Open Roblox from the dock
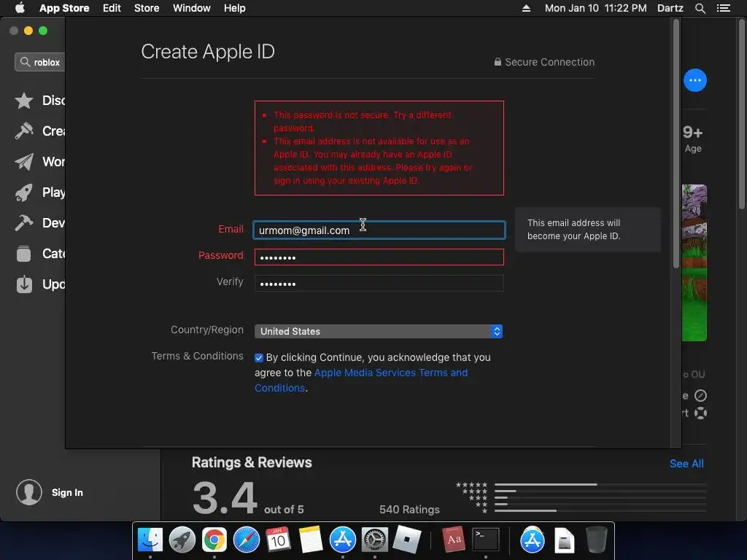 (x=407, y=540)
